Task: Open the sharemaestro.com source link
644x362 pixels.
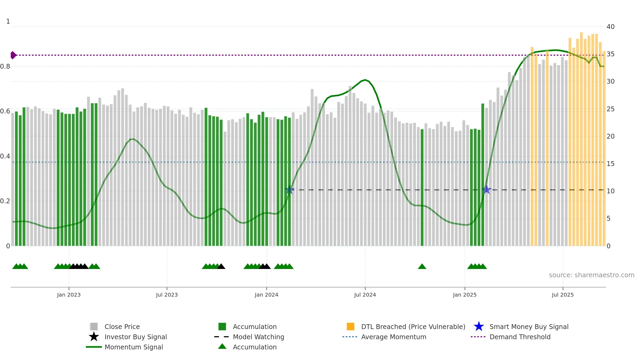Action: (x=592, y=275)
